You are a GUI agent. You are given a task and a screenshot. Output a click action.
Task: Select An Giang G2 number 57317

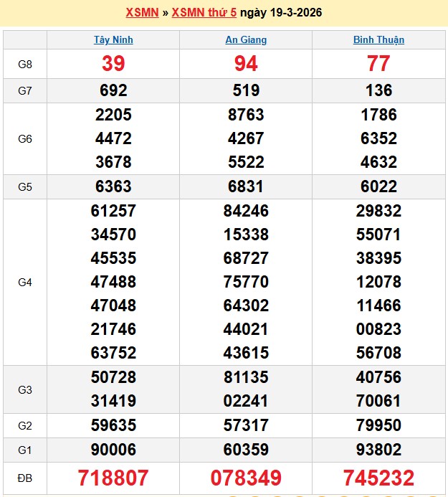[x=246, y=425]
